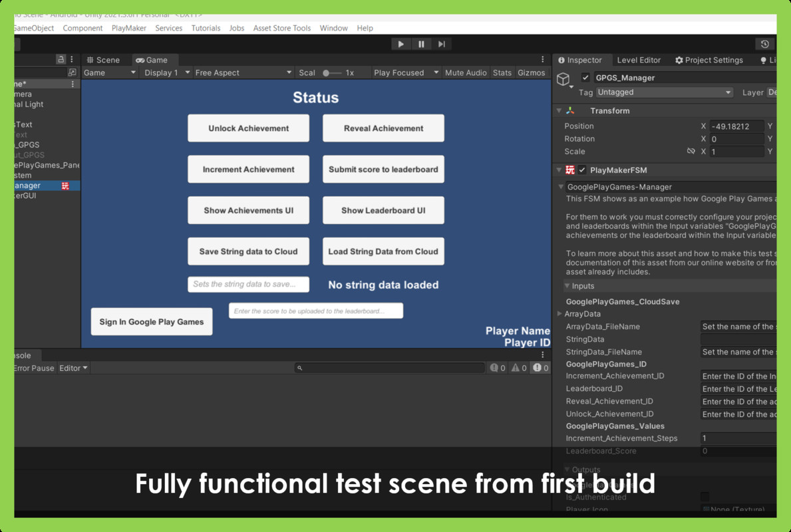Collapse the Transform component section

point(559,111)
